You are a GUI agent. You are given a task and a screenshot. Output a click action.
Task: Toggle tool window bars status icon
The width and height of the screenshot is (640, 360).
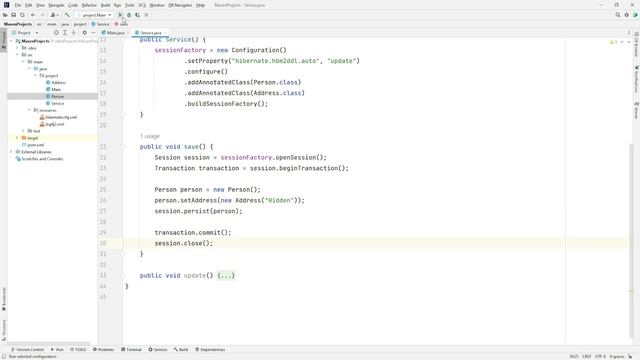tap(4, 357)
